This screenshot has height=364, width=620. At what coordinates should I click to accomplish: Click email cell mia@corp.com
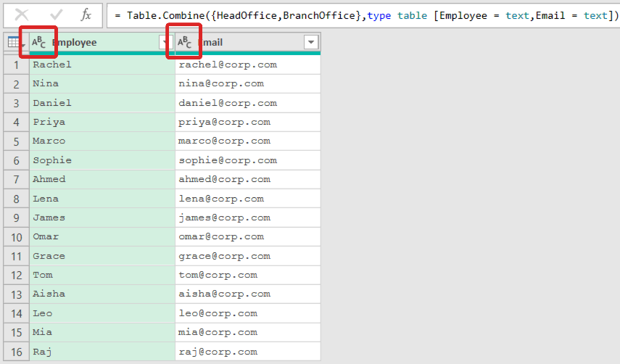click(247, 333)
